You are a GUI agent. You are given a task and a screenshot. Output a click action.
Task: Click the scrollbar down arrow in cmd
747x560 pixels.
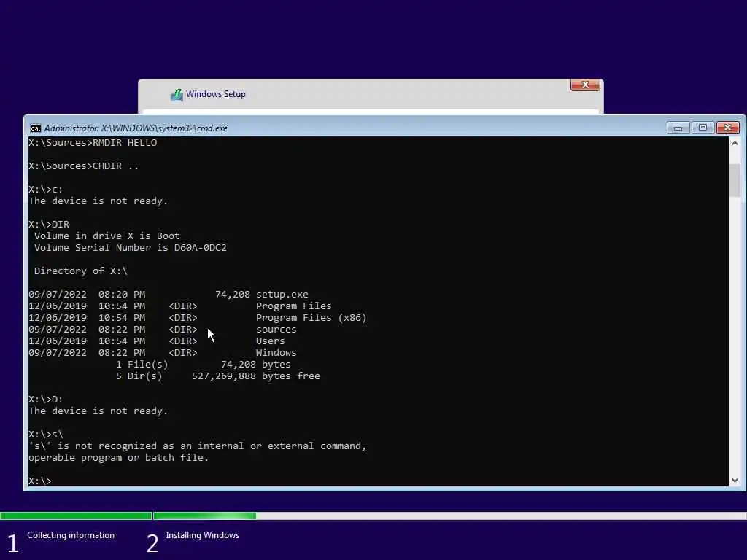[735, 481]
